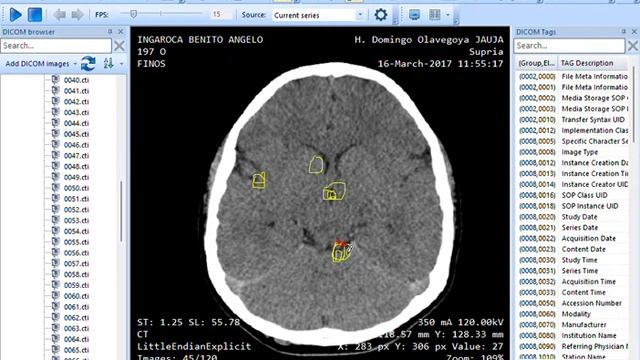Pin the DICOM browser panel
The image size is (640, 360).
pos(110,31)
